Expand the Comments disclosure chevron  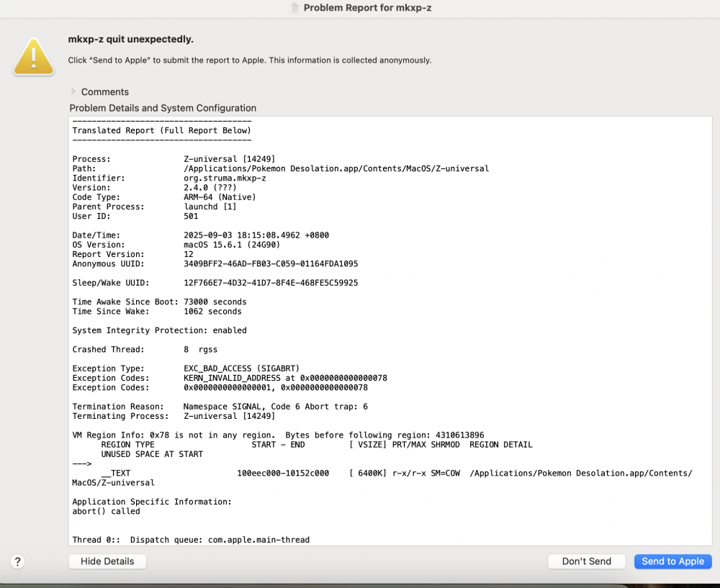coord(73,91)
